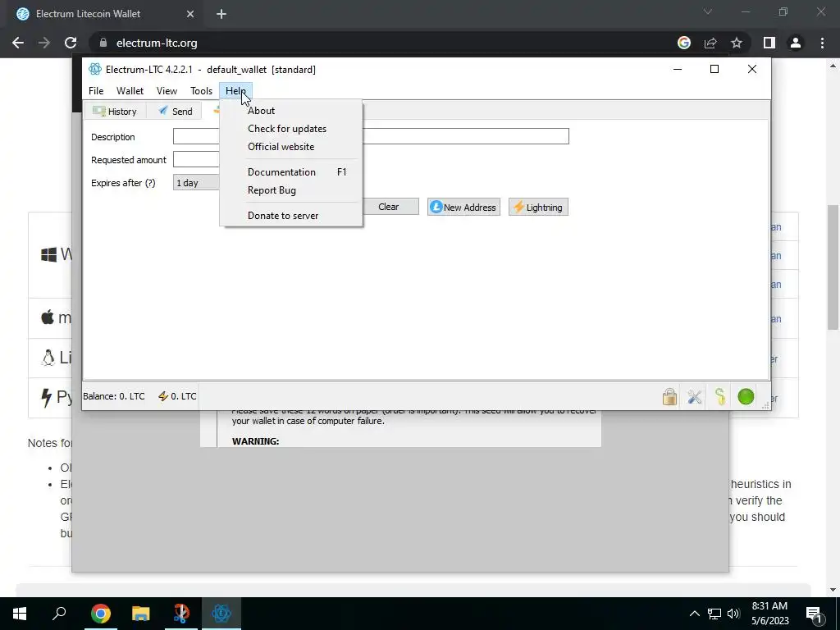Bookmark this page with the star icon
This screenshot has height=630, width=840.
click(737, 43)
